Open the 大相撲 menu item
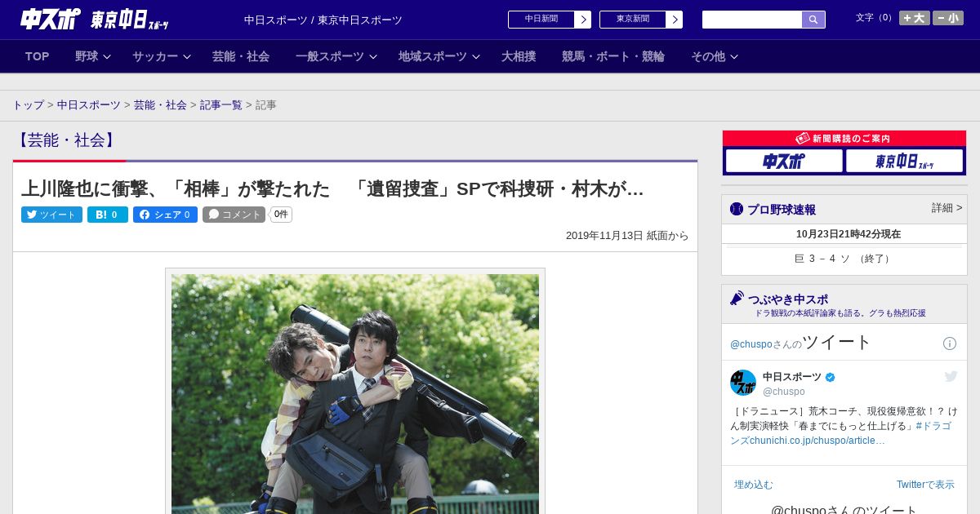The image size is (980, 514). click(519, 56)
